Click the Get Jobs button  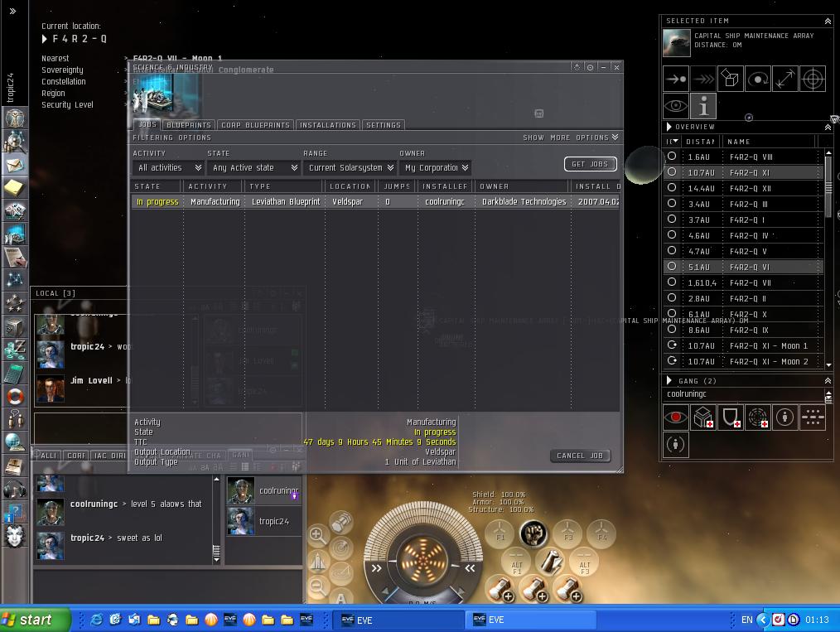[591, 164]
